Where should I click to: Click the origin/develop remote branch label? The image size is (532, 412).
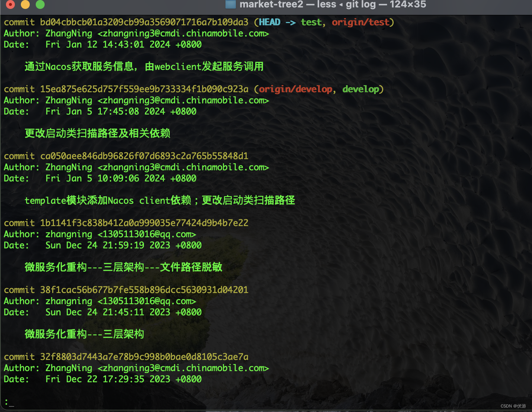click(x=296, y=89)
